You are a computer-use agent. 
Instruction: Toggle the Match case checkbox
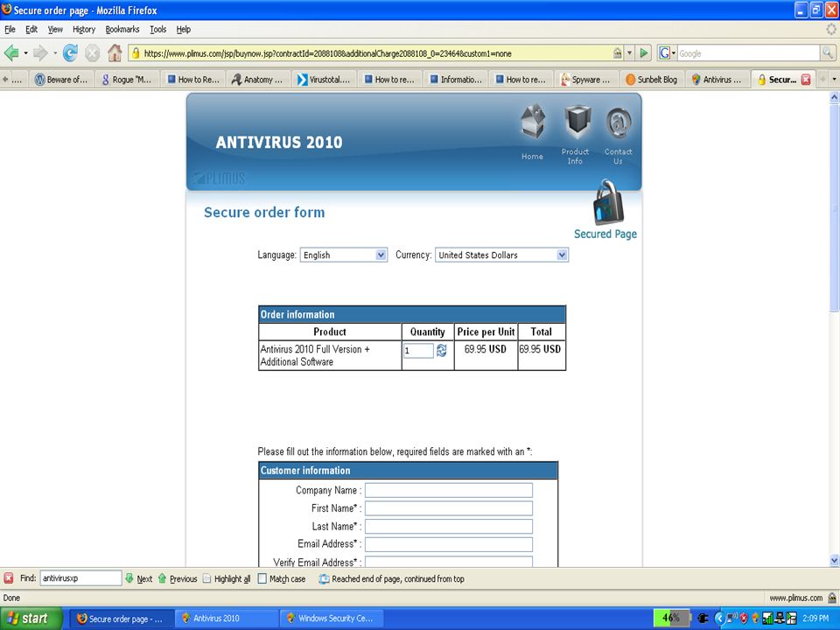point(262,578)
